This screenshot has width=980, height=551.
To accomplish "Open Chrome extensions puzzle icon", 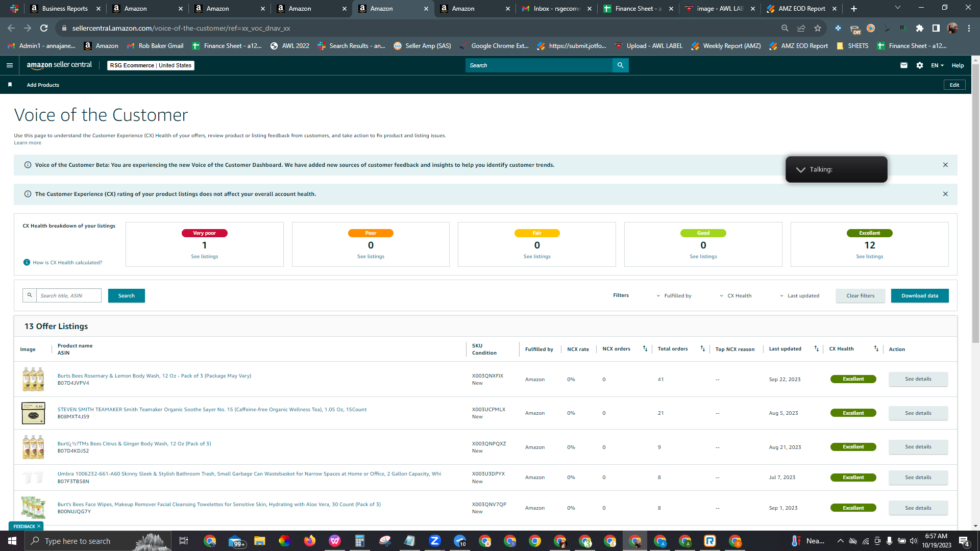I will (919, 28).
